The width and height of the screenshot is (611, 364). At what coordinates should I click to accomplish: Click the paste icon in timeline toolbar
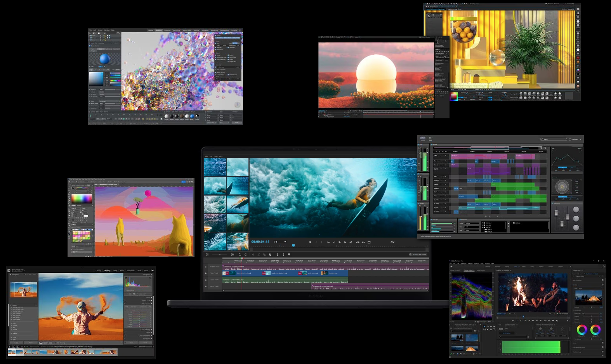[270, 255]
